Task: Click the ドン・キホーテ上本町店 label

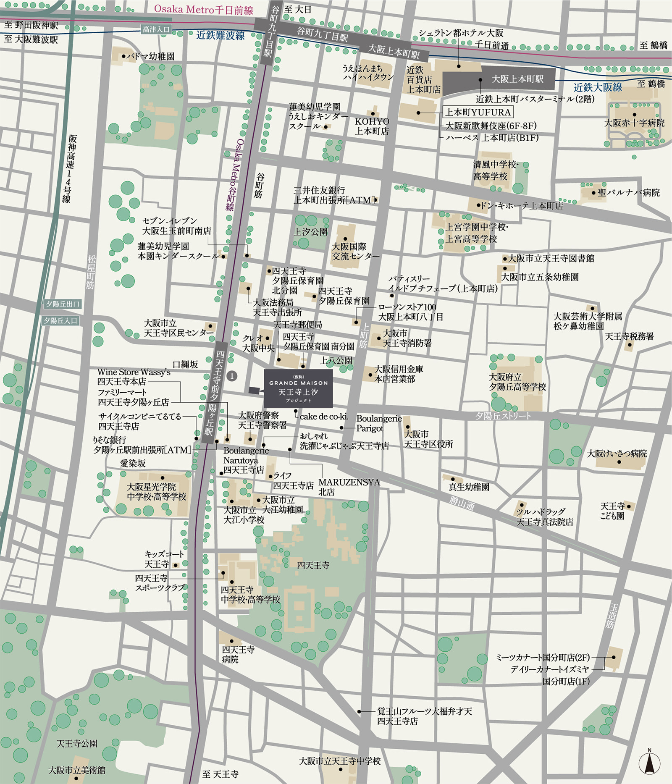Action: (x=522, y=206)
